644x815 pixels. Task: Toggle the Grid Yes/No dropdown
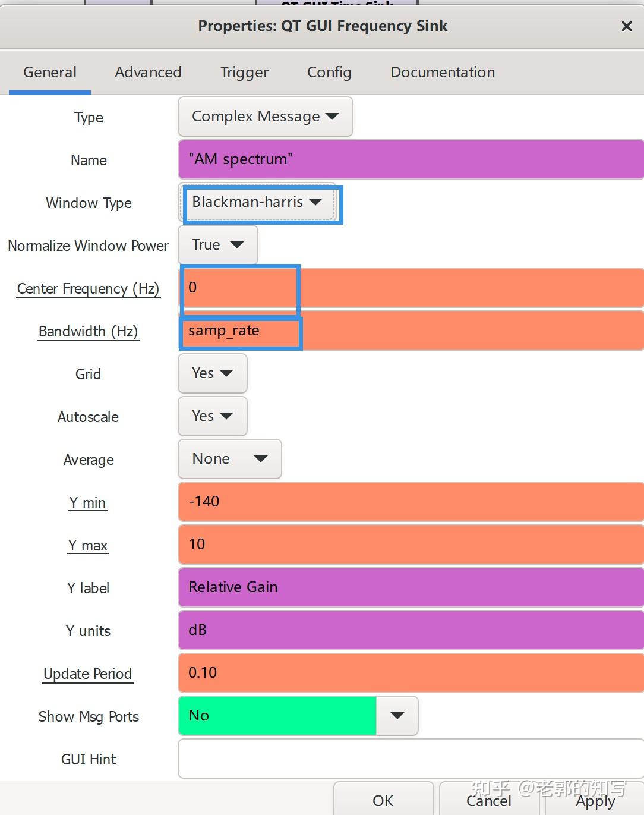pos(212,373)
